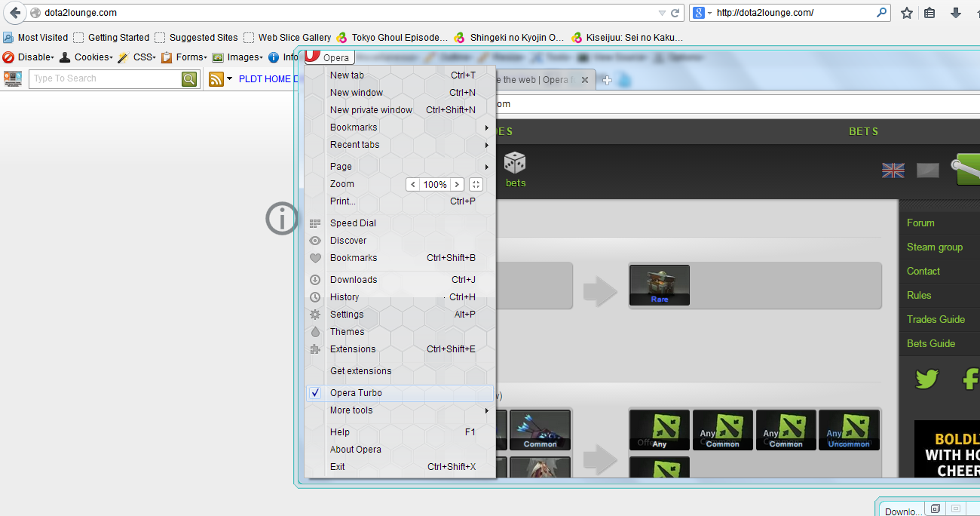Open Settings gear entry

[x=400, y=315]
